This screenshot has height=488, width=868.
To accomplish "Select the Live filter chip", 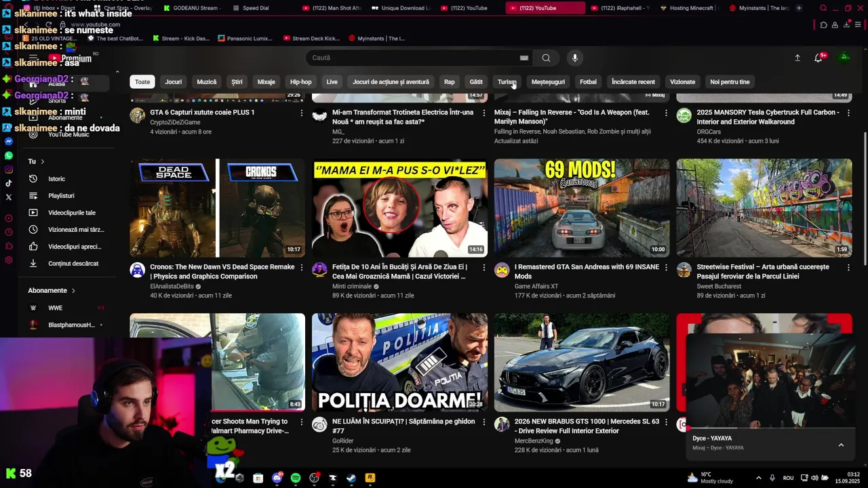I will click(x=332, y=82).
